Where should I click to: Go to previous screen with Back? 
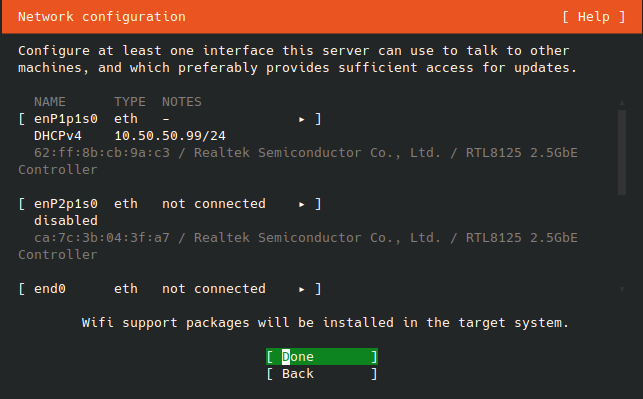coord(322,374)
